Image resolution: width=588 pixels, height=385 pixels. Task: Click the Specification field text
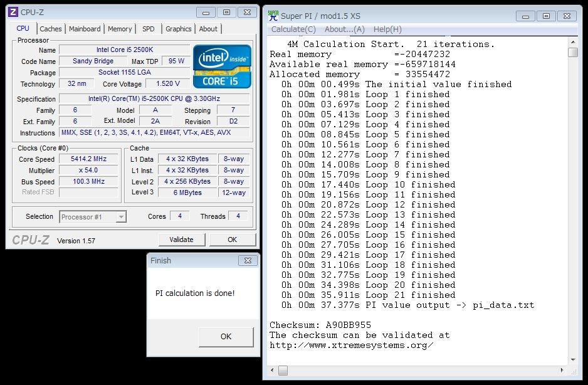(x=154, y=98)
